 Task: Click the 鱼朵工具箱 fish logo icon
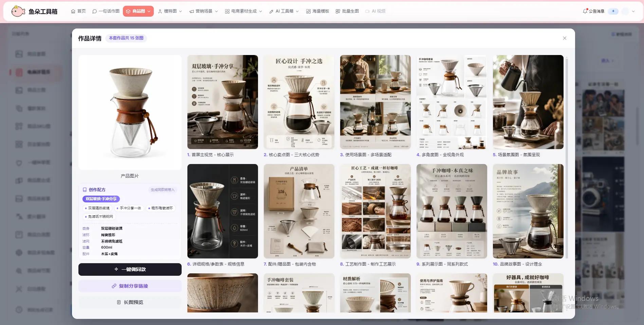coord(18,11)
